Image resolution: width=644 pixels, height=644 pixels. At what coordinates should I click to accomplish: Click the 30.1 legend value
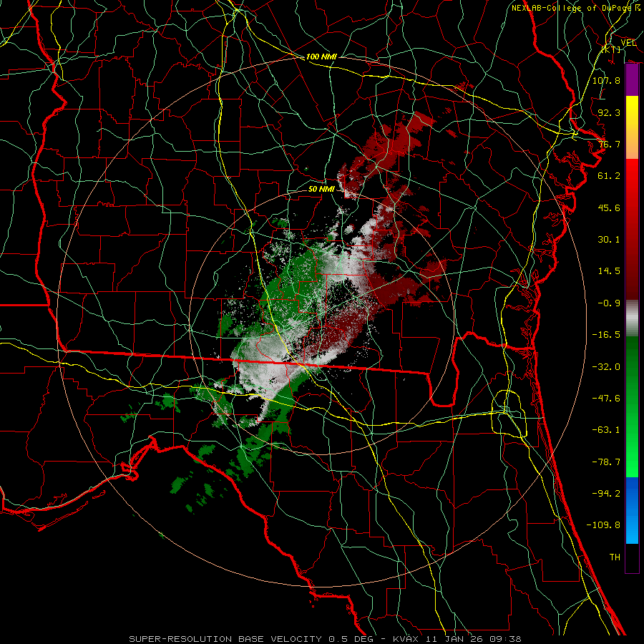[x=609, y=240]
